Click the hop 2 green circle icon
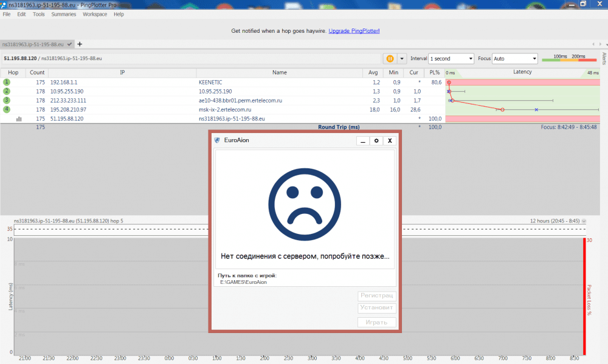This screenshot has width=608, height=364. (x=7, y=91)
